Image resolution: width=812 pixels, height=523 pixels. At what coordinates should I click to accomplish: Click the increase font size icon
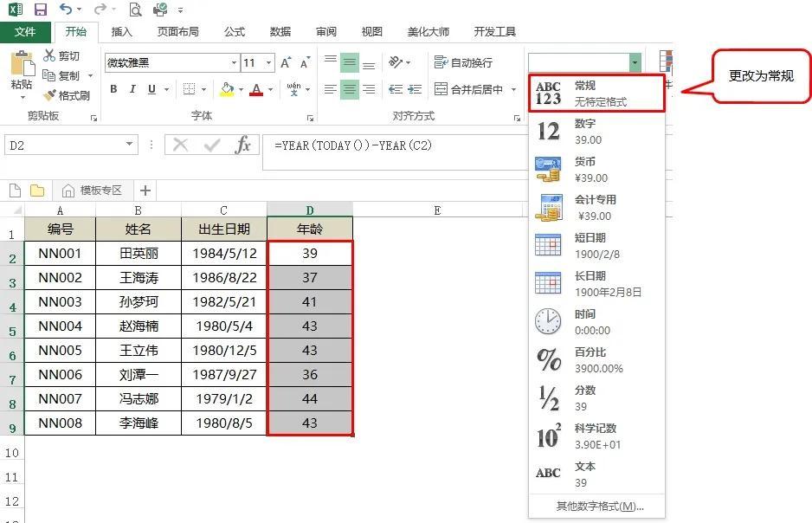pyautogui.click(x=286, y=62)
